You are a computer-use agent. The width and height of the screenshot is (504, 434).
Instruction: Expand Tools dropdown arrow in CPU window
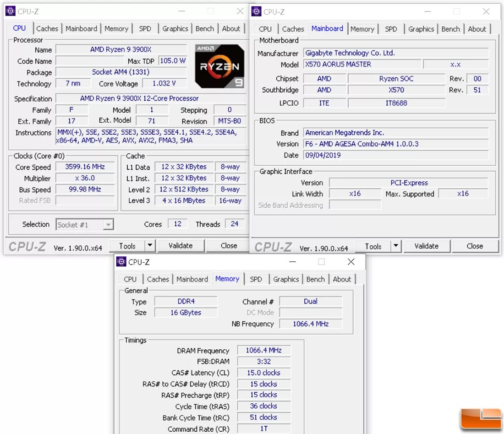150,246
